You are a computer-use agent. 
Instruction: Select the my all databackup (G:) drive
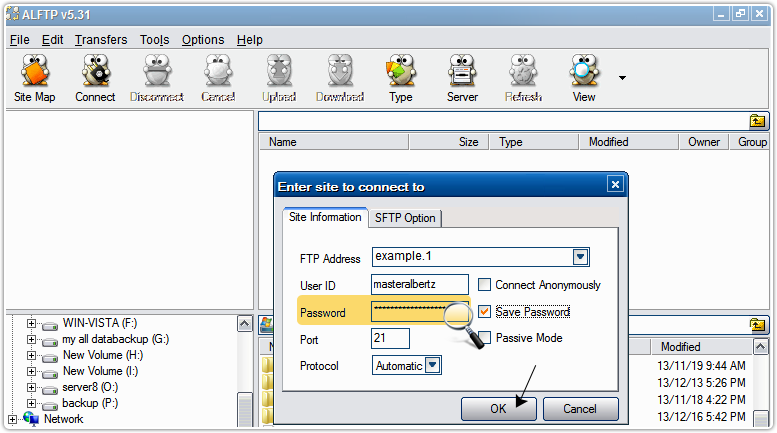[115, 339]
